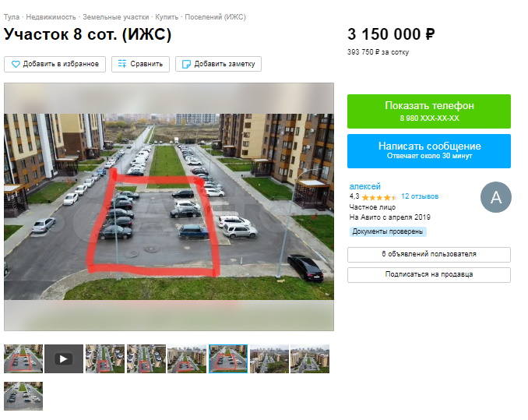Select the first gallery thumbnail
The height and width of the screenshot is (420, 528).
pos(23,358)
